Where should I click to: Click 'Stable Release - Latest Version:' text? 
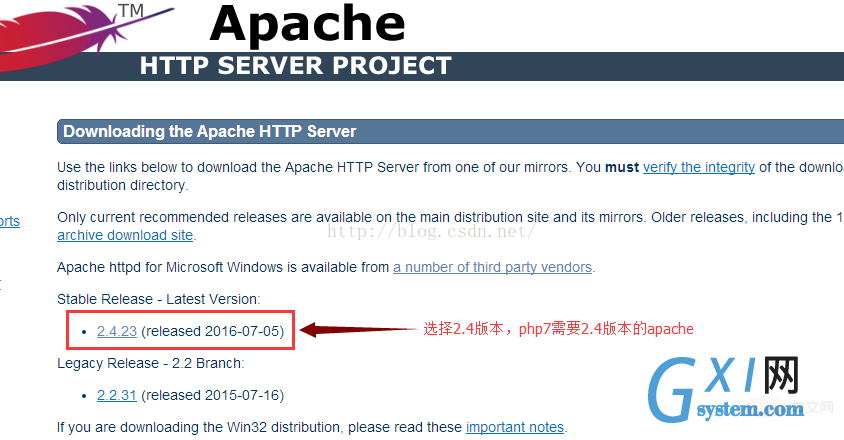coord(159,299)
